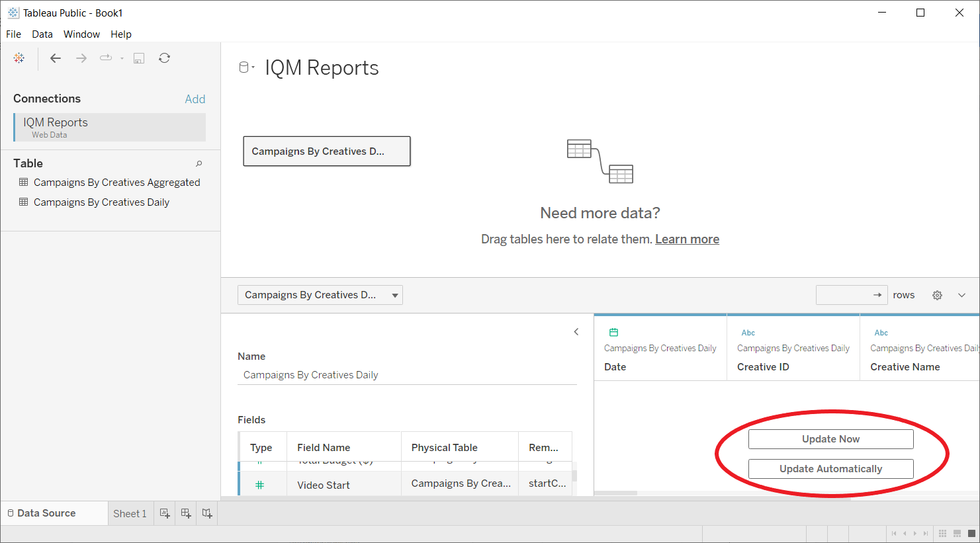The image size is (980, 543).
Task: Select Campaigns By Creatives Aggregated table
Action: (x=116, y=183)
